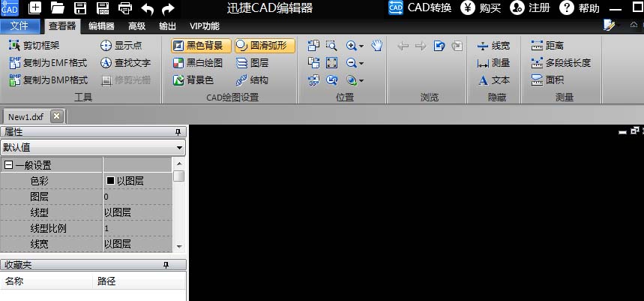Pin the 收藏夹 favorites panel
Image resolution: width=644 pixels, height=301 pixels.
(x=166, y=265)
